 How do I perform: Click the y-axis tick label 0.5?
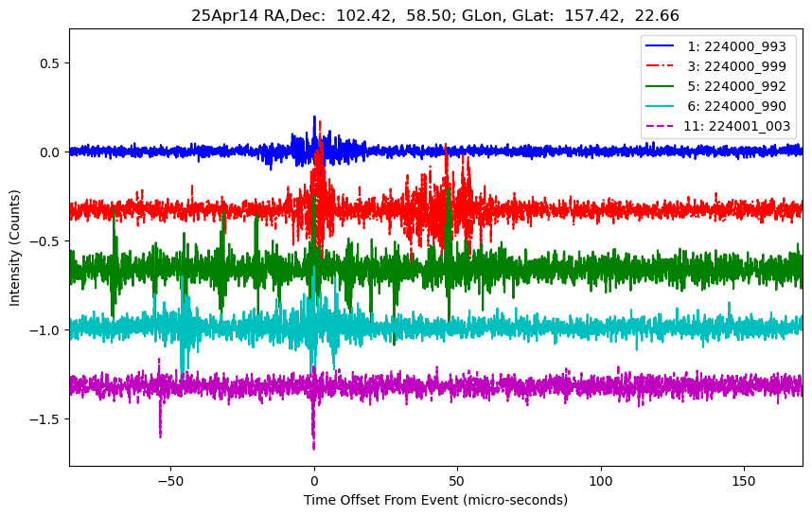click(x=50, y=63)
